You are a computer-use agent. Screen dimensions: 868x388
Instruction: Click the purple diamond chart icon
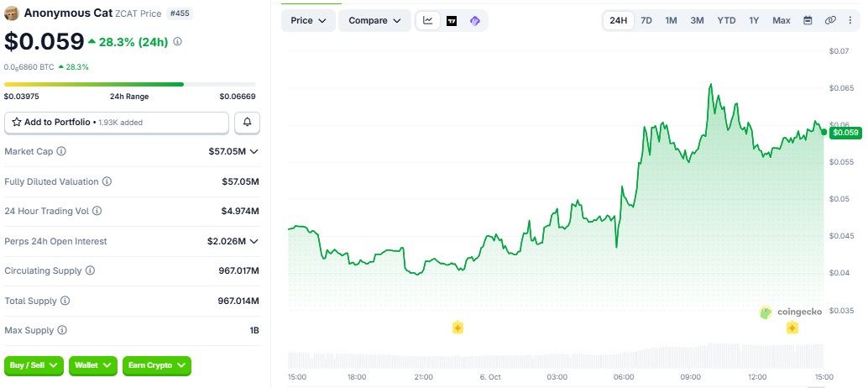pyautogui.click(x=474, y=21)
